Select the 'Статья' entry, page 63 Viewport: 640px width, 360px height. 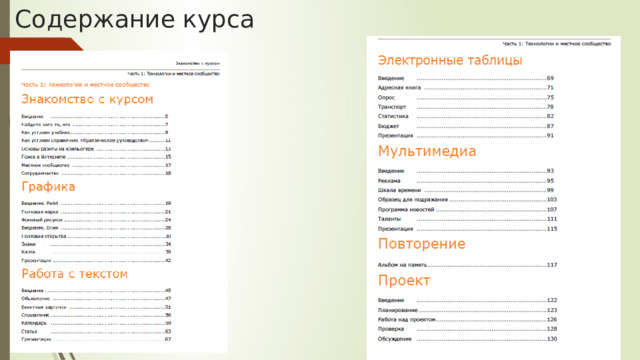pos(96,331)
